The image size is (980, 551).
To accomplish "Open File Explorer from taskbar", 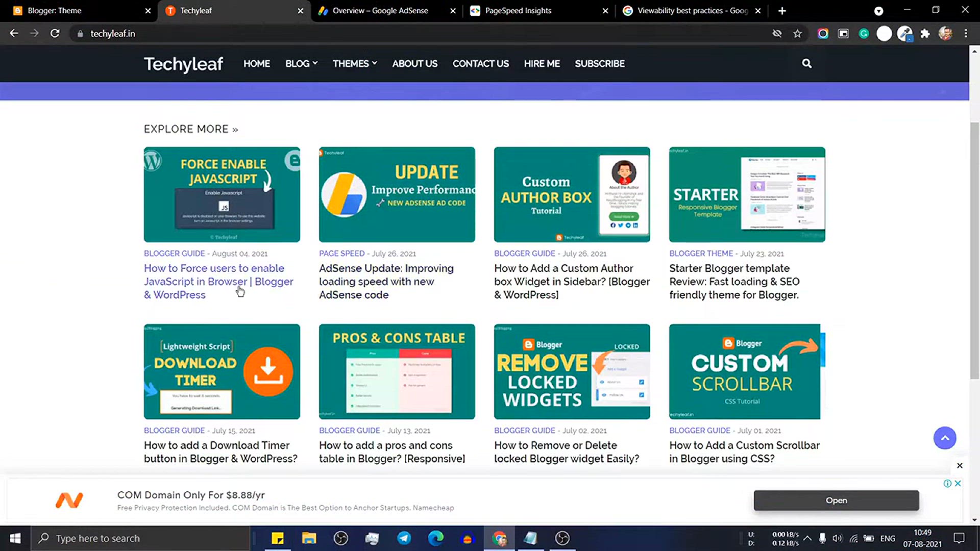I will (309, 538).
